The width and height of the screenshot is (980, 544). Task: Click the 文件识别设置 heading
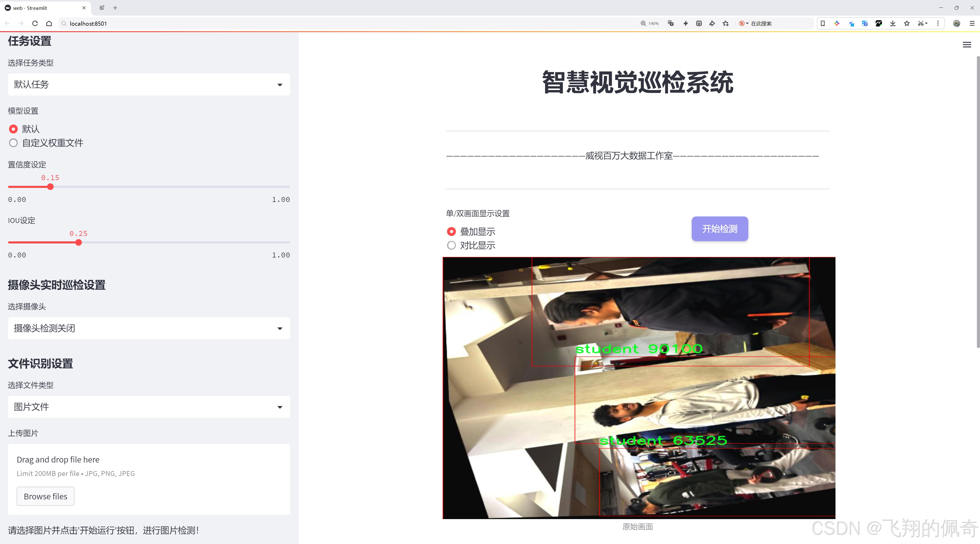[x=40, y=364]
